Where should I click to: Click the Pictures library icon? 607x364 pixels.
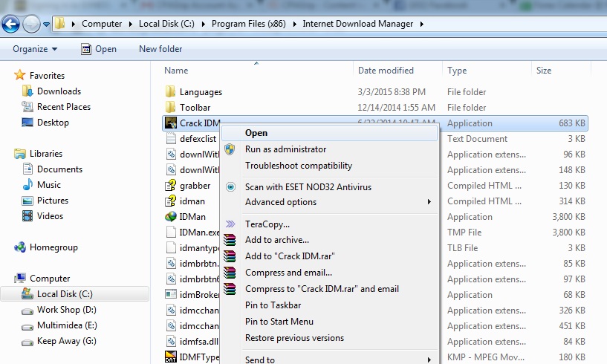[x=27, y=201]
